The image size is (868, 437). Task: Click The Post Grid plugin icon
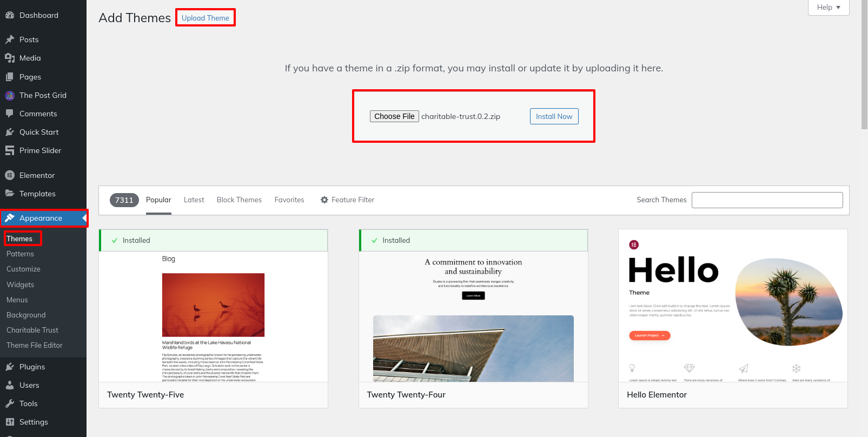10,96
